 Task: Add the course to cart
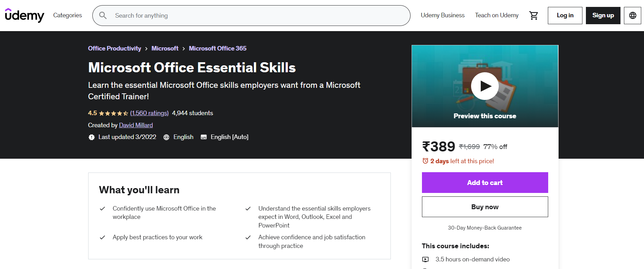[485, 183]
